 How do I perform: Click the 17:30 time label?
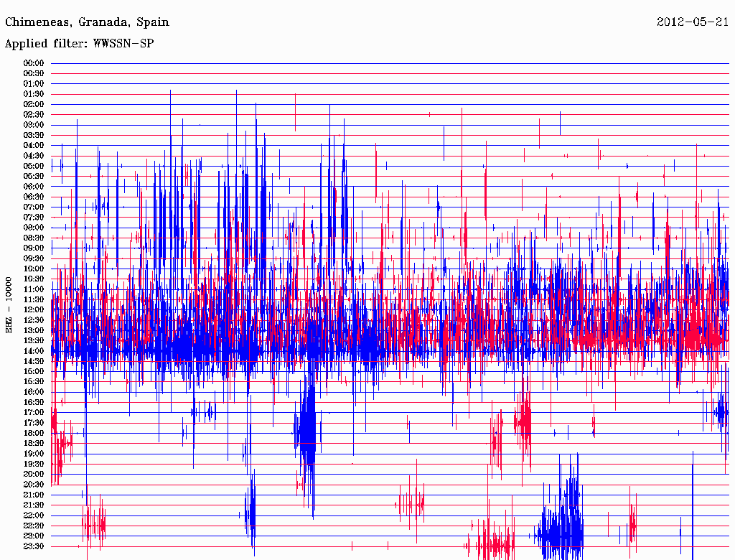[x=34, y=423]
